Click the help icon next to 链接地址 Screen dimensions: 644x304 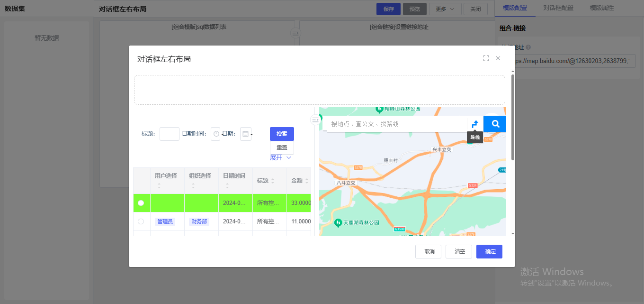coord(528,47)
